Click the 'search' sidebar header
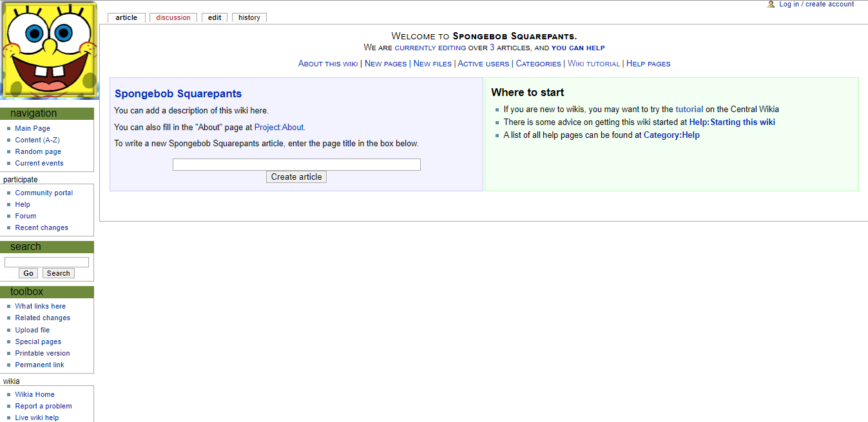868x422 pixels. click(47, 247)
